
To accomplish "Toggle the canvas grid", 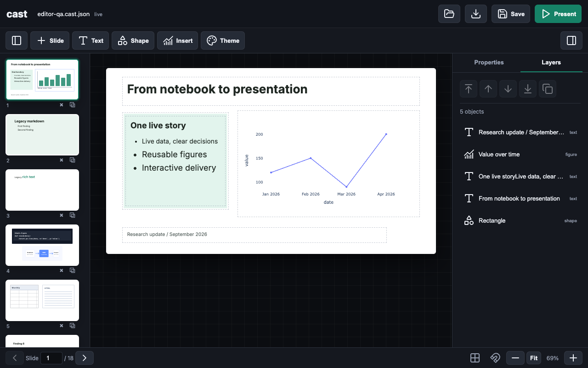I will click(475, 358).
